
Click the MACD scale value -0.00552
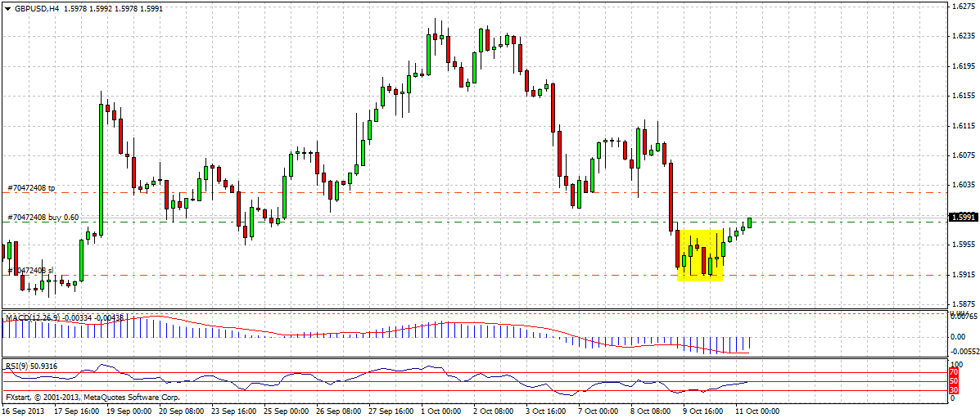click(964, 351)
